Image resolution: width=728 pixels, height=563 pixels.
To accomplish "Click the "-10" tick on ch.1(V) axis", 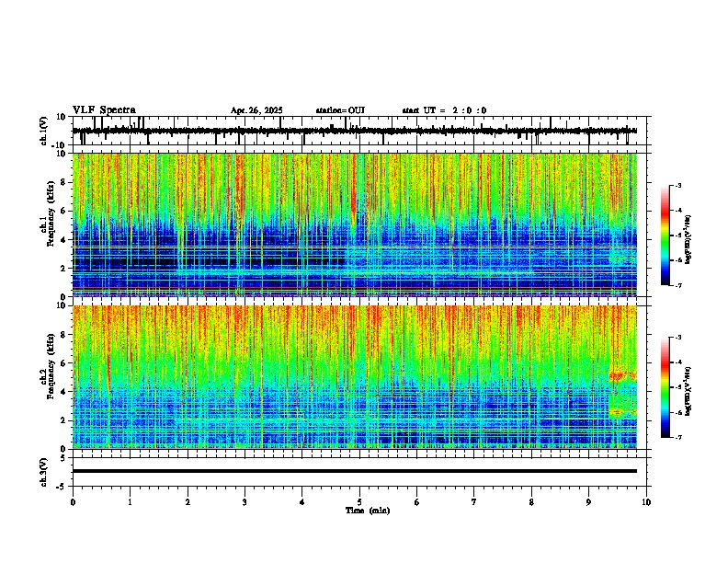I will 60,145.
